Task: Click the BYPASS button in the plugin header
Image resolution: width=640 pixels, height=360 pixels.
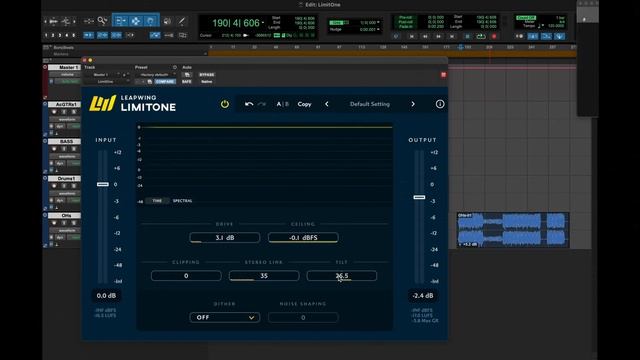Action: click(x=207, y=75)
